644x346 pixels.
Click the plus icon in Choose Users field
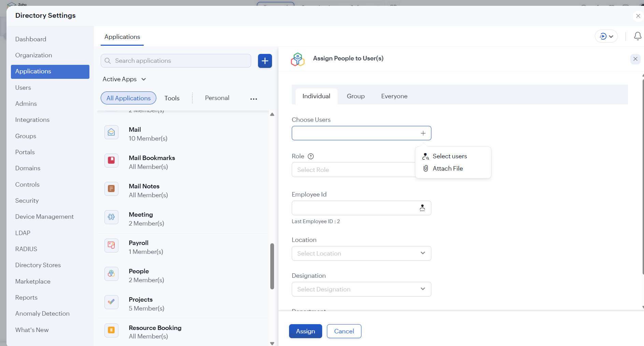[x=423, y=133]
